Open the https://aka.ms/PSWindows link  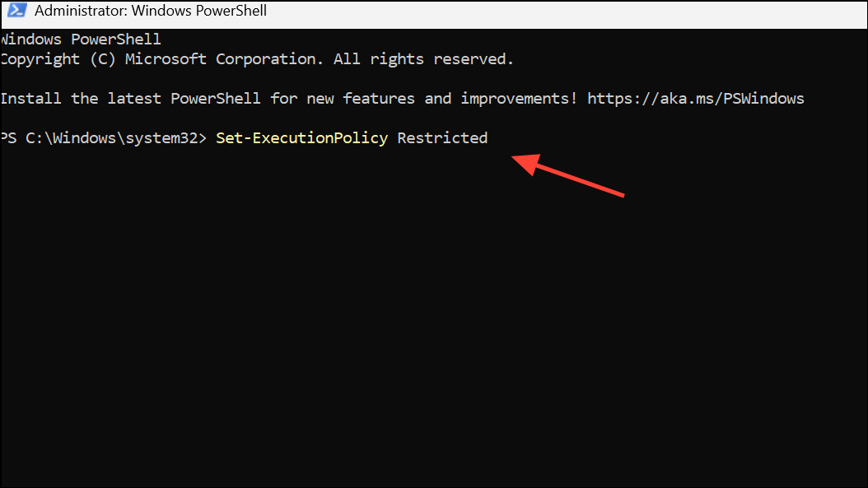[695, 99]
